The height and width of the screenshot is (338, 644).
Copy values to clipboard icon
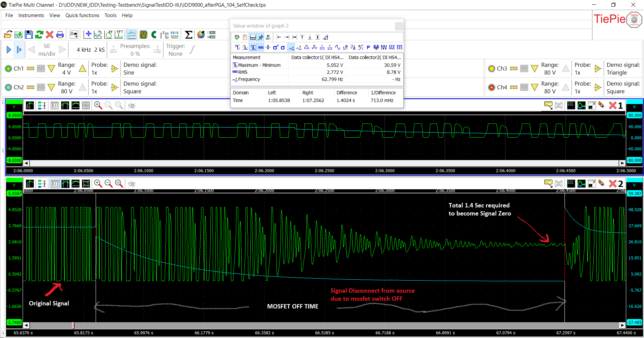(245, 37)
